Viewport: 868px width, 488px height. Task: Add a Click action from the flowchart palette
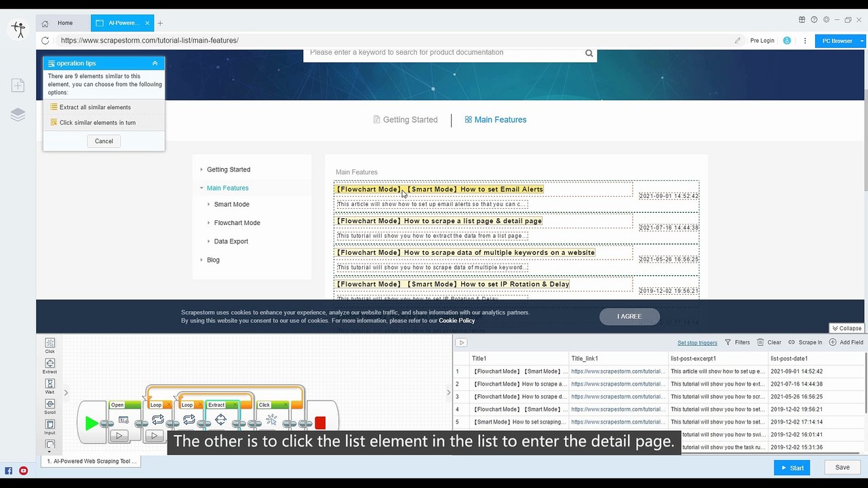click(50, 346)
